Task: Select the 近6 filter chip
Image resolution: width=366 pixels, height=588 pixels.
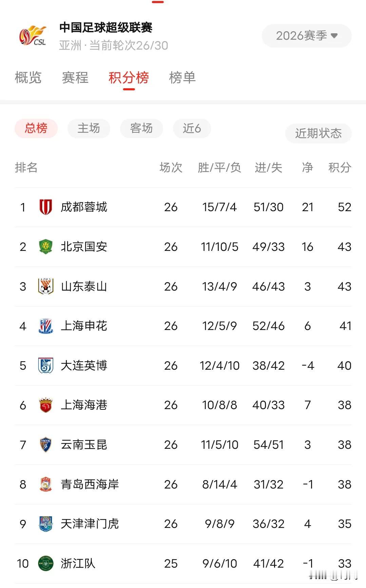Action: pos(192,128)
